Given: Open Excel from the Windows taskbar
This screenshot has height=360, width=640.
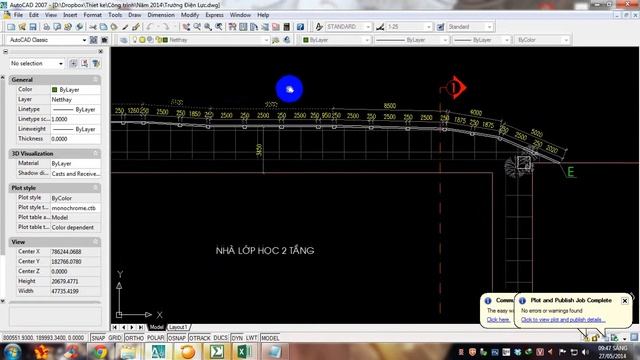Looking at the screenshot, I should click(x=244, y=351).
